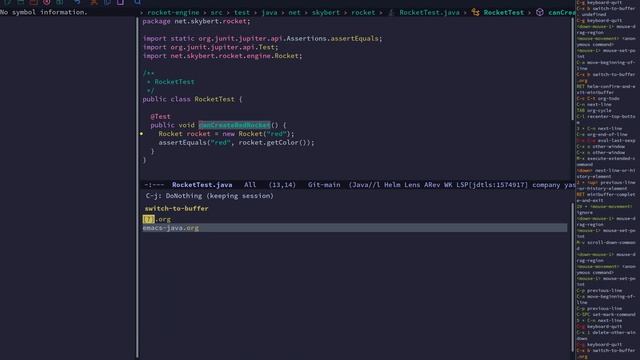Click the company minor mode in mode line

[546, 185]
